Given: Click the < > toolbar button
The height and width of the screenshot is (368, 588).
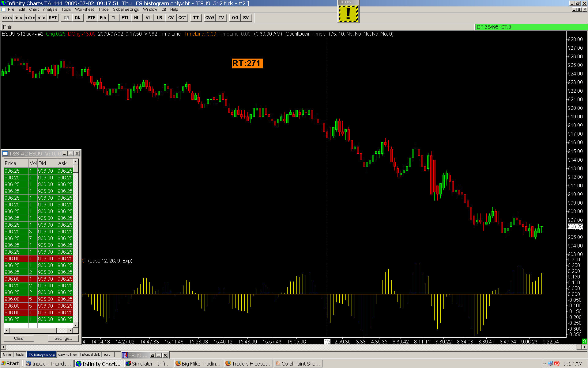Looking at the screenshot, I should point(41,18).
